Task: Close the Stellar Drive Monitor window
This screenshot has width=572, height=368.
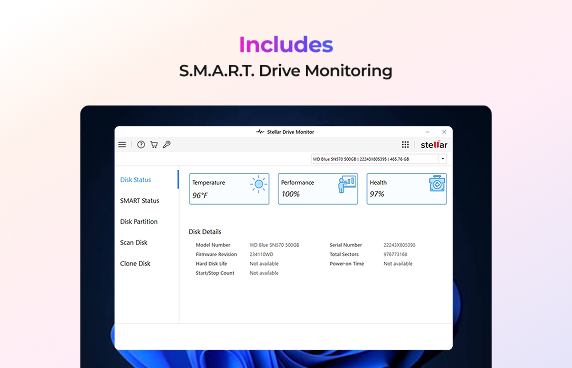Action: point(444,132)
